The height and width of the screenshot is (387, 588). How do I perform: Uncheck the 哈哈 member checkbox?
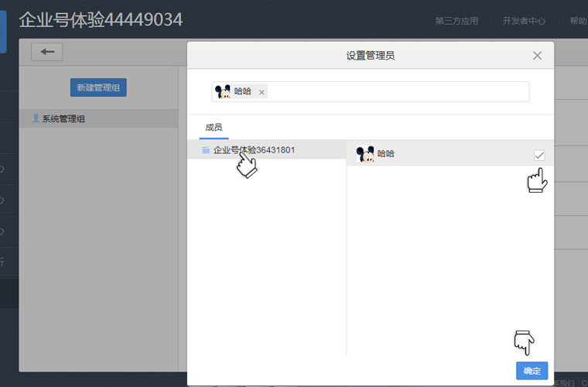(539, 155)
